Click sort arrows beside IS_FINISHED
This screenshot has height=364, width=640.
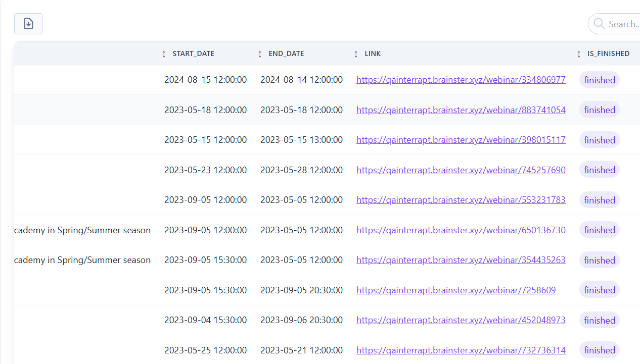click(x=579, y=54)
